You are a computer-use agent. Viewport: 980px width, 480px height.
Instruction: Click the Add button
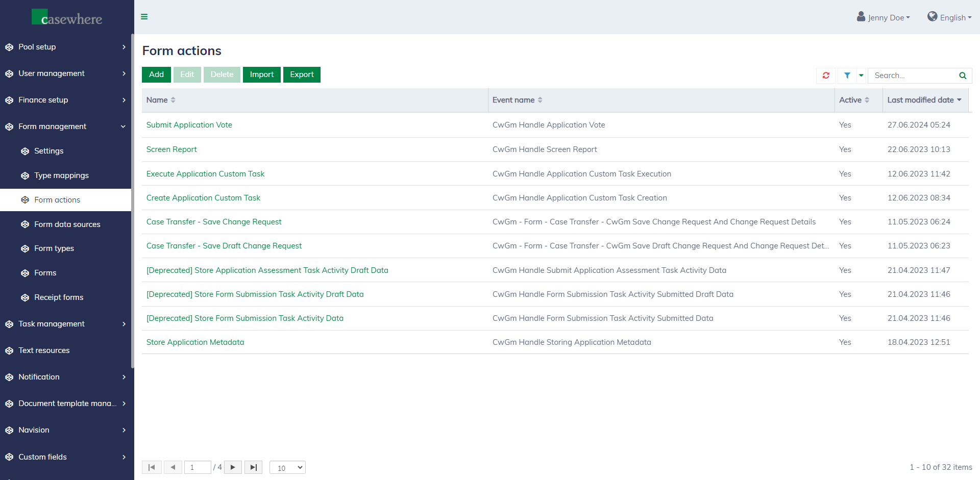(156, 74)
